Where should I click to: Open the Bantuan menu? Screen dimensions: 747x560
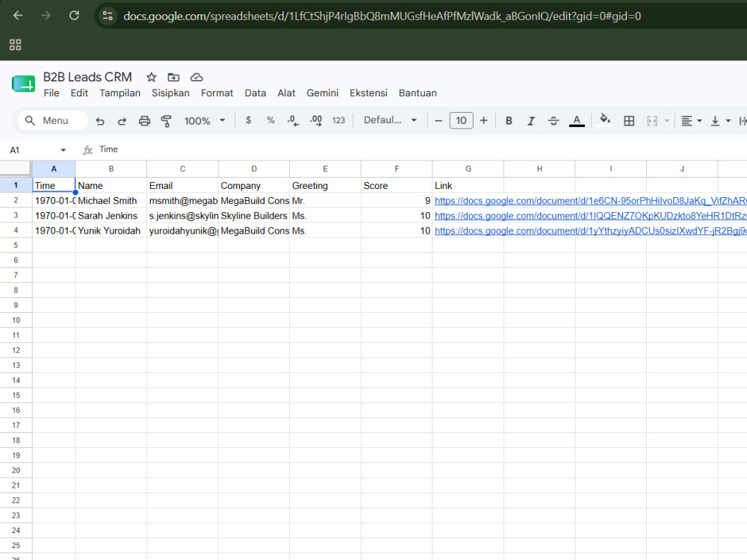click(x=418, y=93)
